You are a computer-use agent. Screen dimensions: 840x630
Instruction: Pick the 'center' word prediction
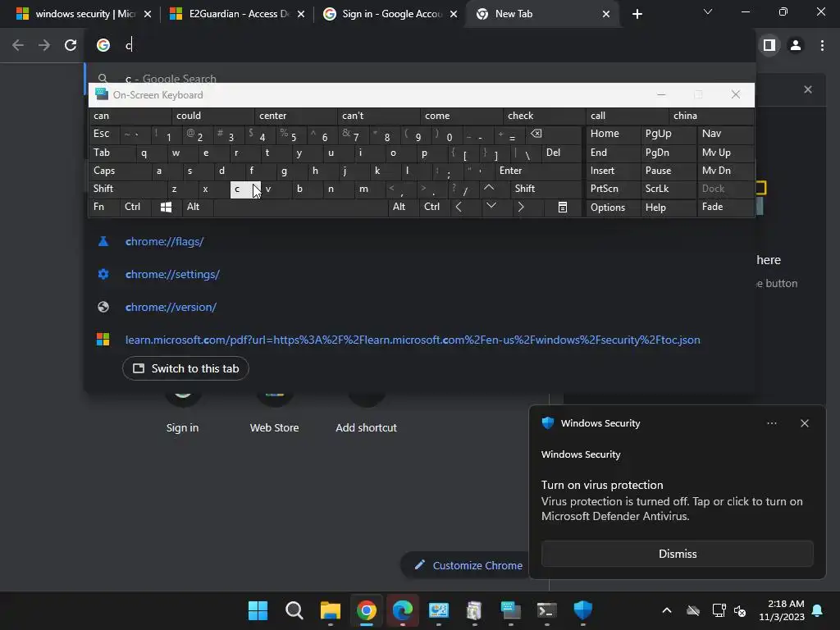pyautogui.click(x=295, y=116)
